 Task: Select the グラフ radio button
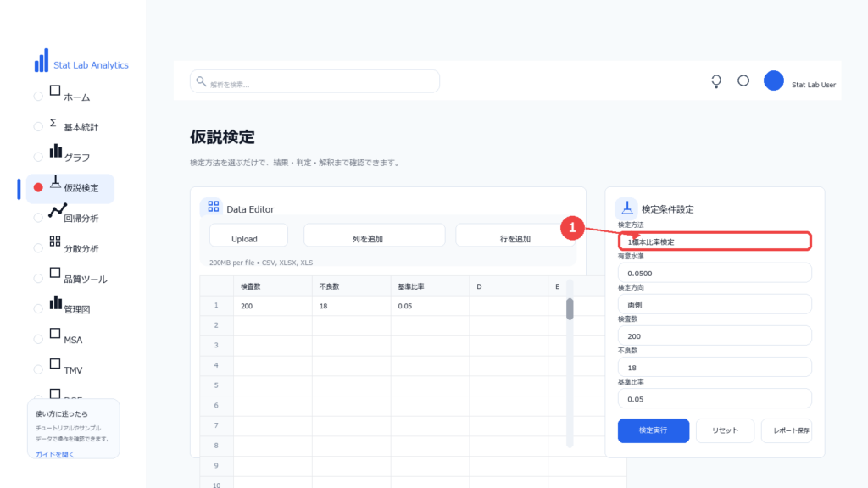tap(38, 157)
